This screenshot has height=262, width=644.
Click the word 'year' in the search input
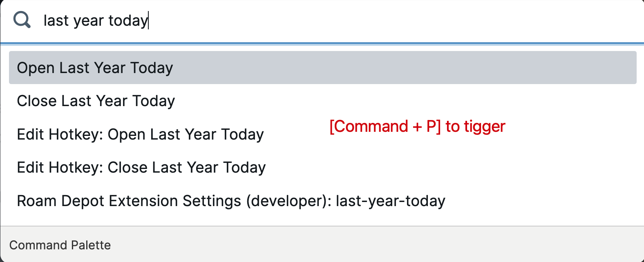pos(88,20)
